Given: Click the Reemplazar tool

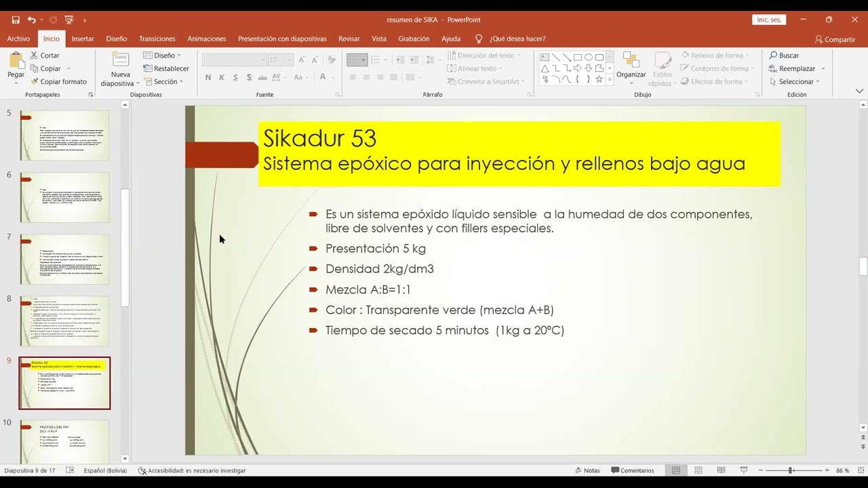Looking at the screenshot, I should 793,68.
